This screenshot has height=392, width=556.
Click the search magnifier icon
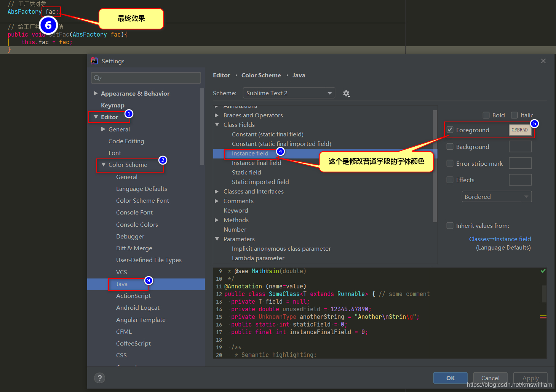click(97, 78)
